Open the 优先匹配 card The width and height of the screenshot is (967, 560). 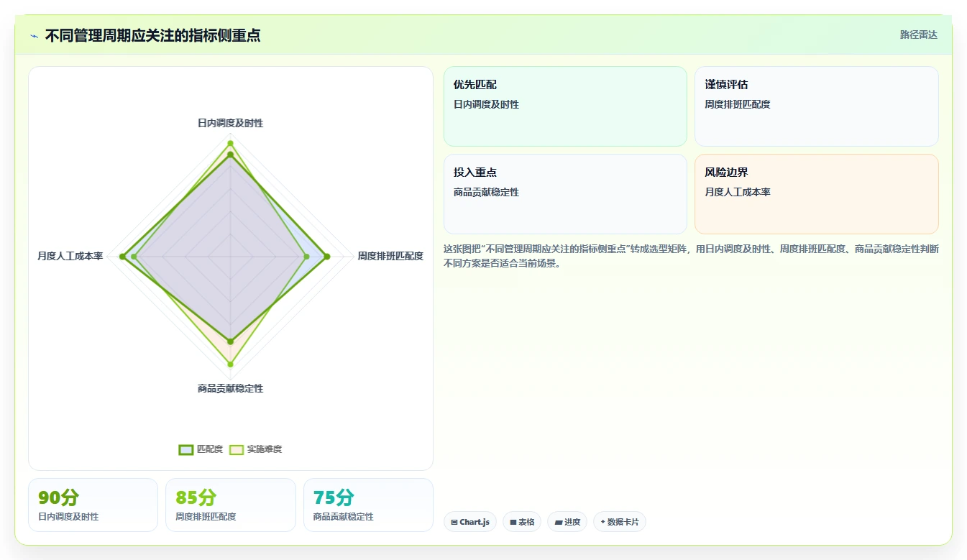pos(565,106)
